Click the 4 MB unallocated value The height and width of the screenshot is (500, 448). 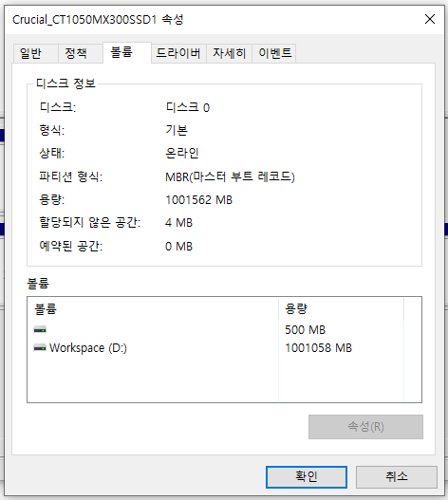tap(178, 223)
